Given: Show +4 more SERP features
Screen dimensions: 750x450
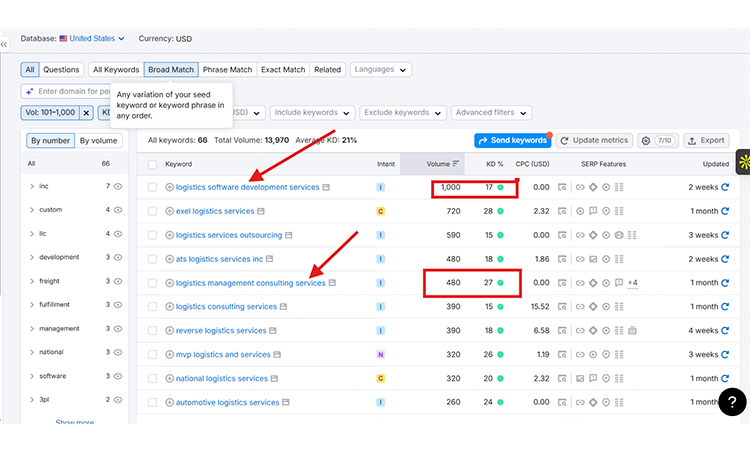Looking at the screenshot, I should (x=632, y=283).
